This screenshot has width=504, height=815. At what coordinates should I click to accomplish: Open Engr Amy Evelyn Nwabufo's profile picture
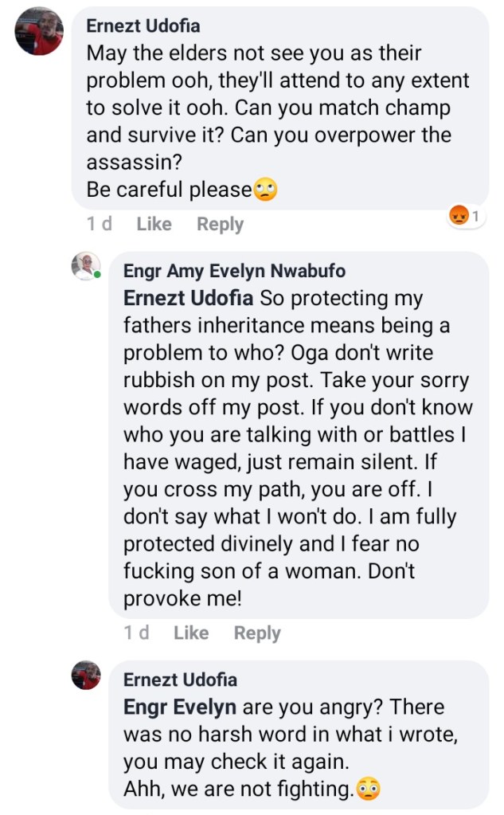point(86,266)
